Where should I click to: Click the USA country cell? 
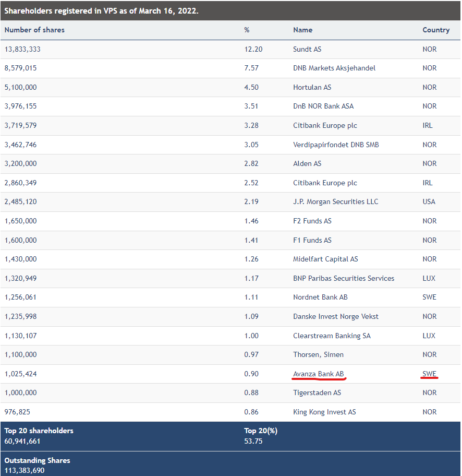pyautogui.click(x=429, y=202)
